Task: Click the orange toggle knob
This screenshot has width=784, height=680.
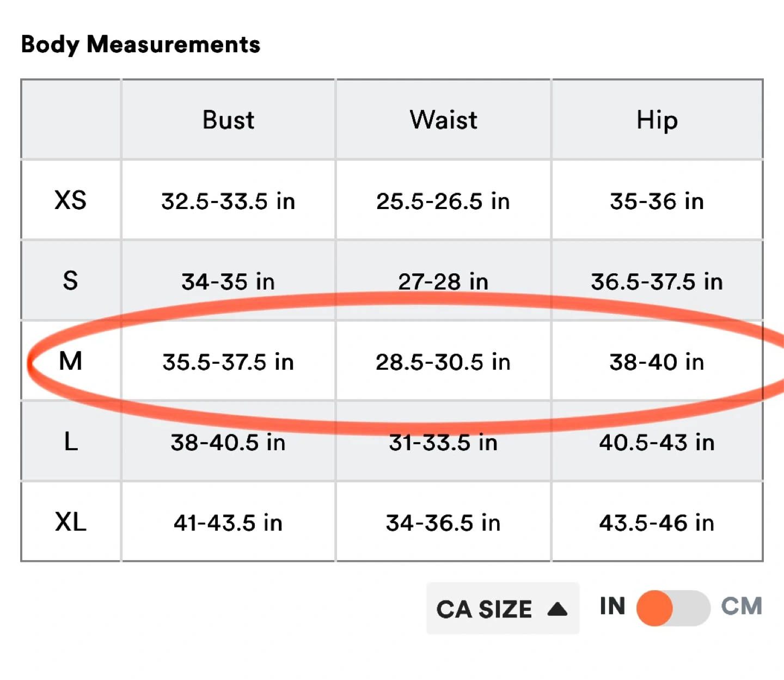Action: [654, 608]
